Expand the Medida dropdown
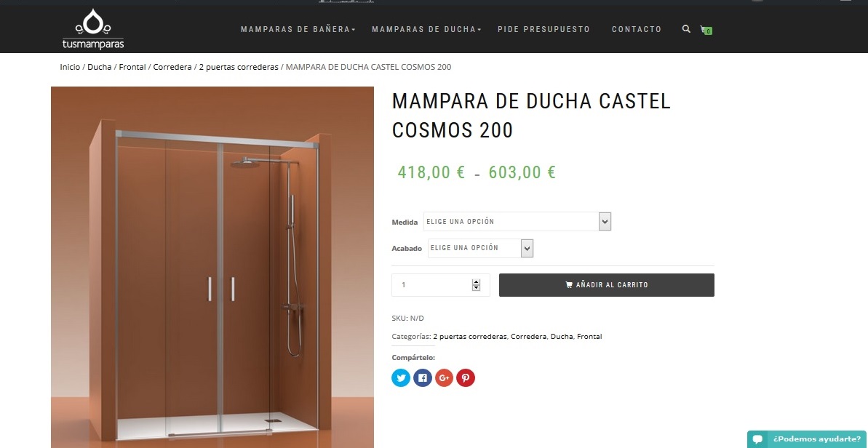868x448 pixels. click(517, 222)
